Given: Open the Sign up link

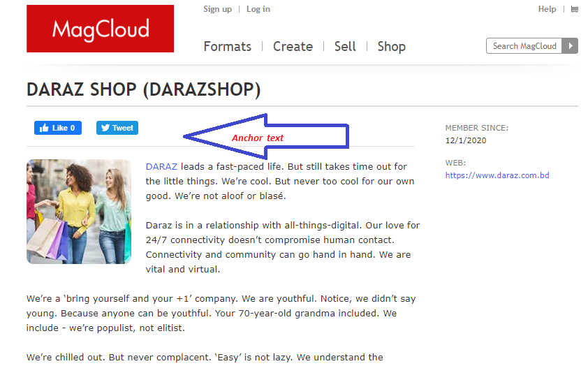Looking at the screenshot, I should click(217, 9).
